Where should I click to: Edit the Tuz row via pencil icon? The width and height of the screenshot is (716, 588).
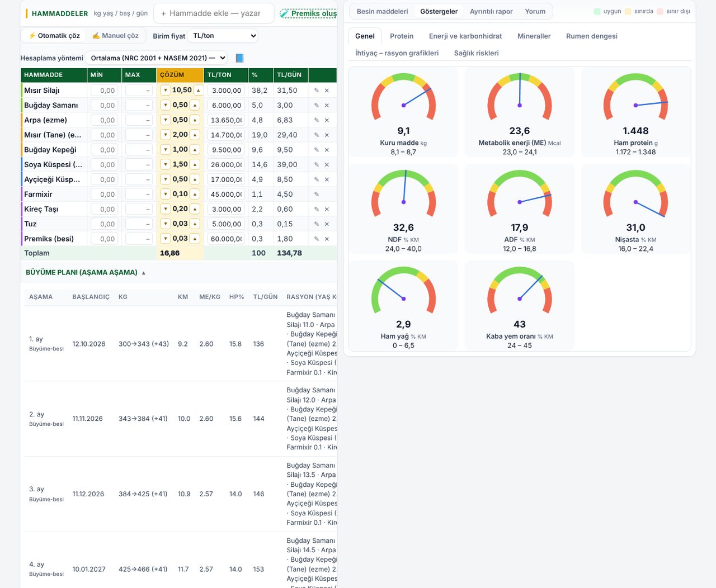(x=317, y=224)
